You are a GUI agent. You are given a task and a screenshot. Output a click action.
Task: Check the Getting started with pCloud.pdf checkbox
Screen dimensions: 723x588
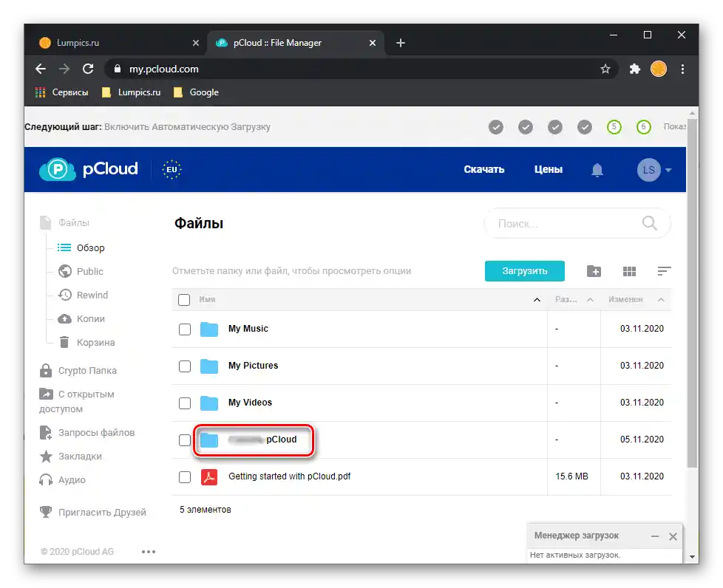tap(184, 477)
